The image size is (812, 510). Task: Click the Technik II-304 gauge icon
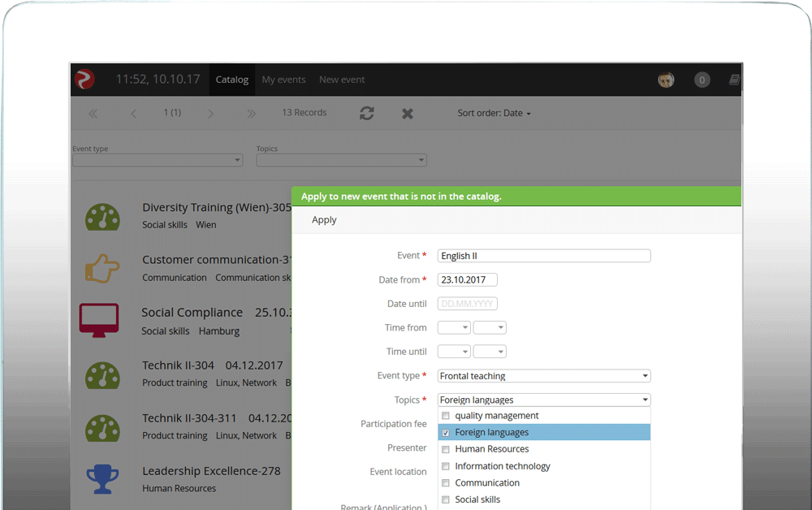[x=102, y=375]
